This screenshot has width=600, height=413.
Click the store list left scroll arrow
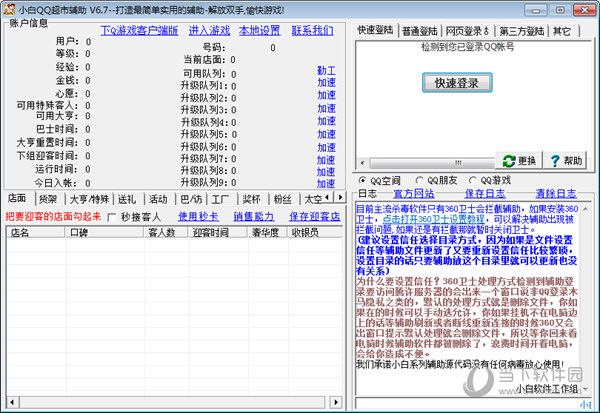tap(12, 402)
